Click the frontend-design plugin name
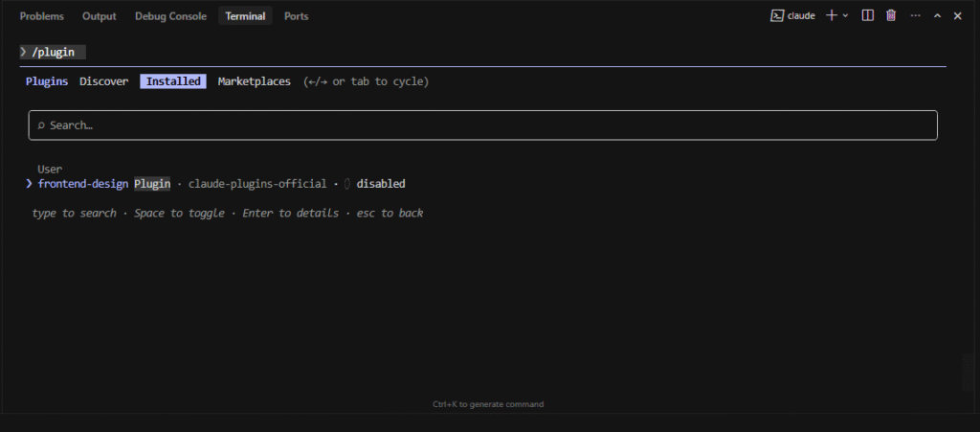Image resolution: width=980 pixels, height=432 pixels. point(82,183)
